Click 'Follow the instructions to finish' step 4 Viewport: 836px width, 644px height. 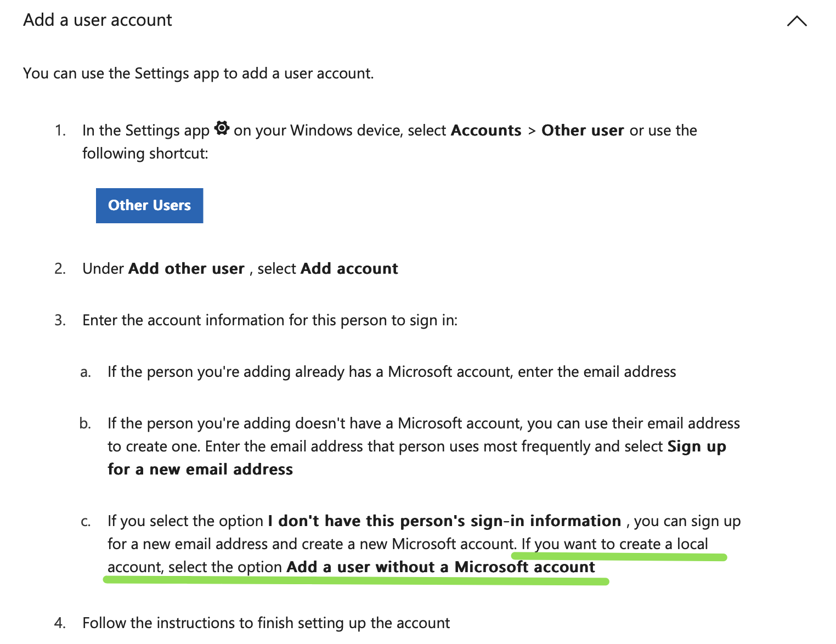click(x=266, y=623)
